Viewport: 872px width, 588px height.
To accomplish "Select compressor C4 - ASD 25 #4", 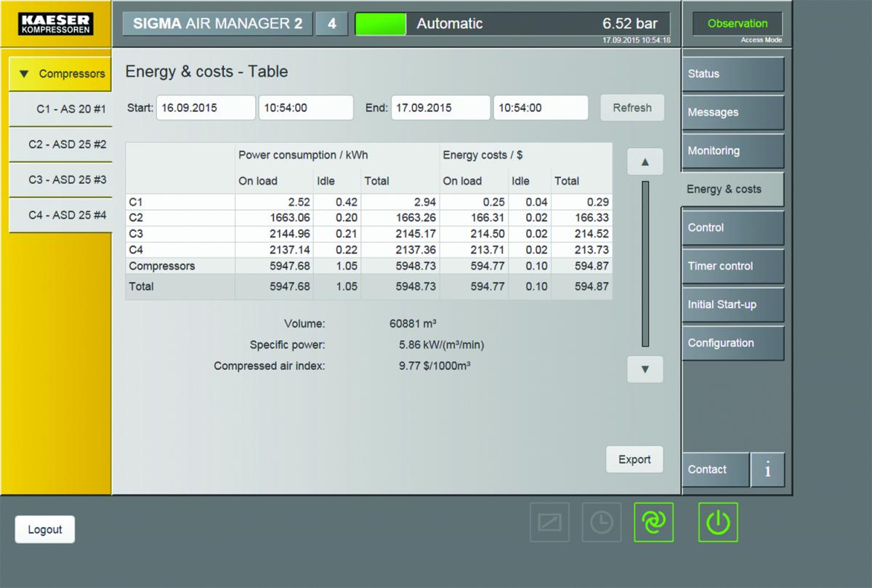I will 60,215.
